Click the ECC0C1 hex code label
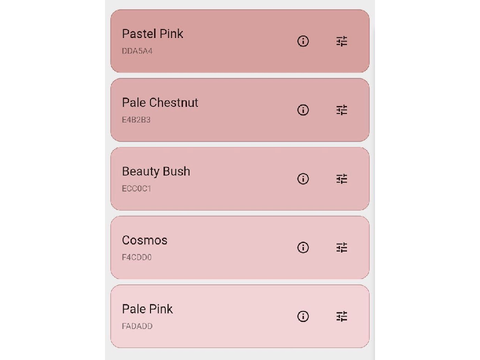This screenshot has width=480, height=360. point(136,188)
